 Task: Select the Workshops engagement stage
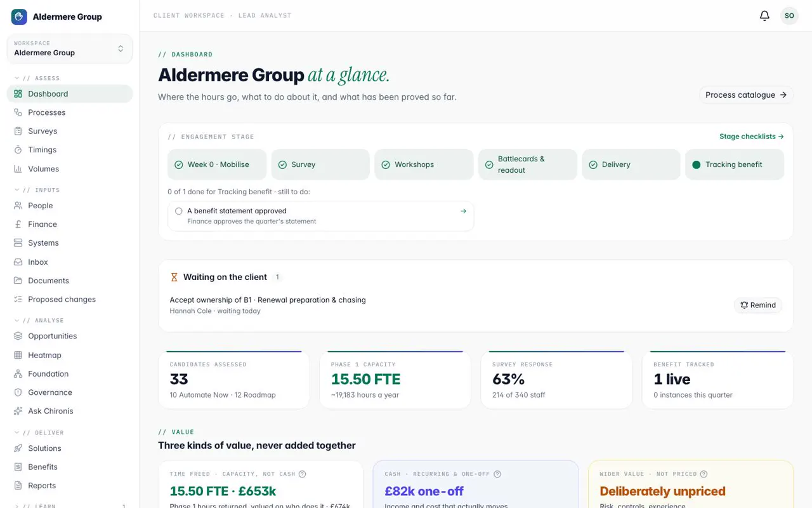(x=424, y=164)
